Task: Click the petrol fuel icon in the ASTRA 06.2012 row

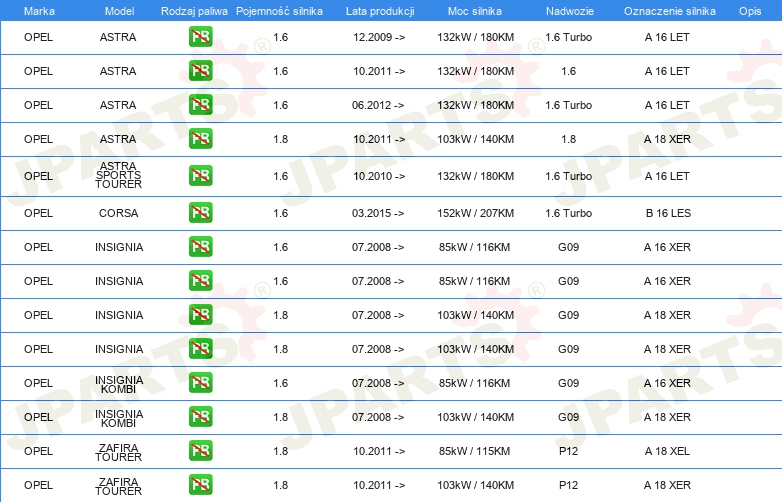Action: (200, 105)
